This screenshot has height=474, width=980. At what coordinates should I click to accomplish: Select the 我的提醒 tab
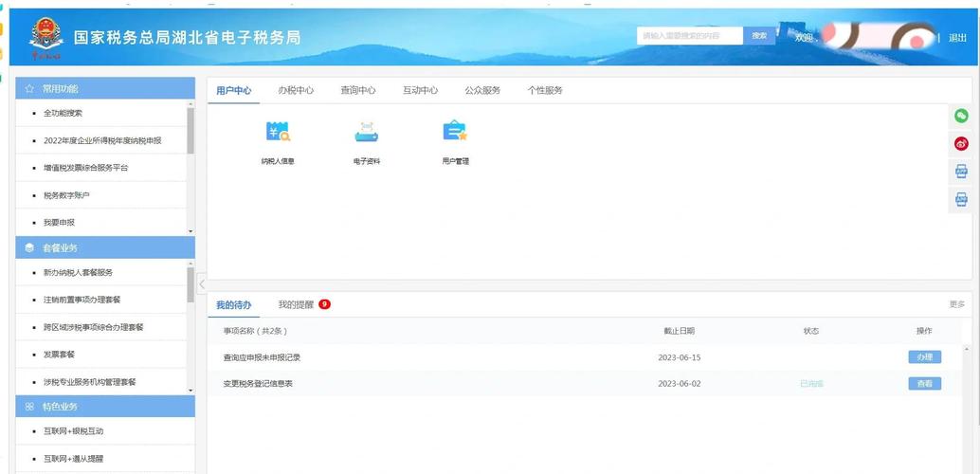296,304
